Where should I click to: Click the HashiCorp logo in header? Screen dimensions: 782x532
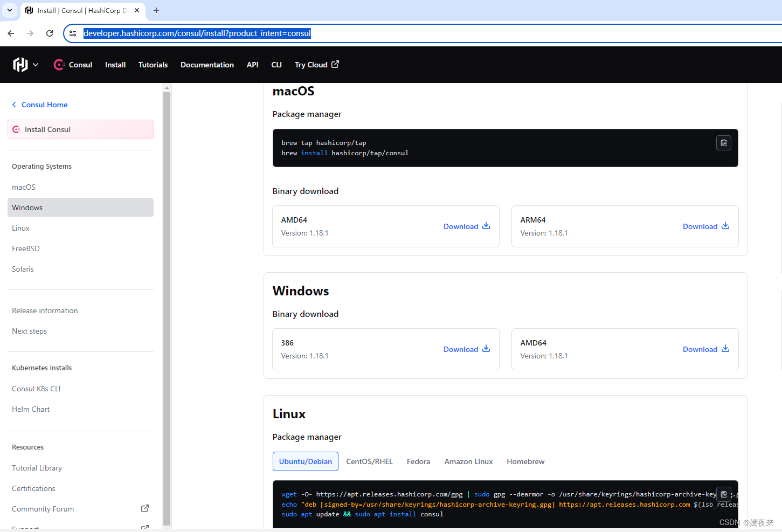coord(20,65)
